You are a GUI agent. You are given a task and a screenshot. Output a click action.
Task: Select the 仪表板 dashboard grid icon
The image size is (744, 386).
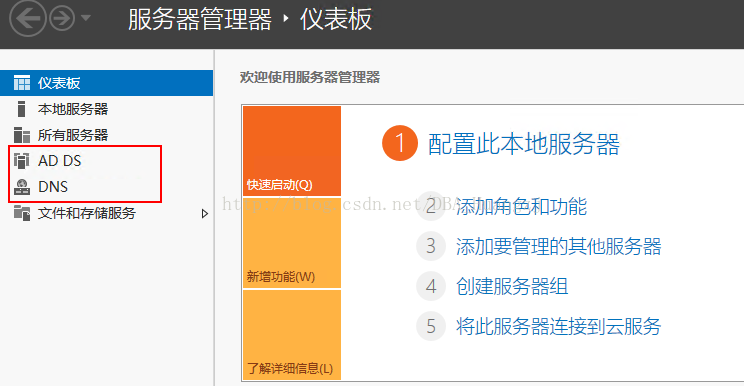pos(22,83)
